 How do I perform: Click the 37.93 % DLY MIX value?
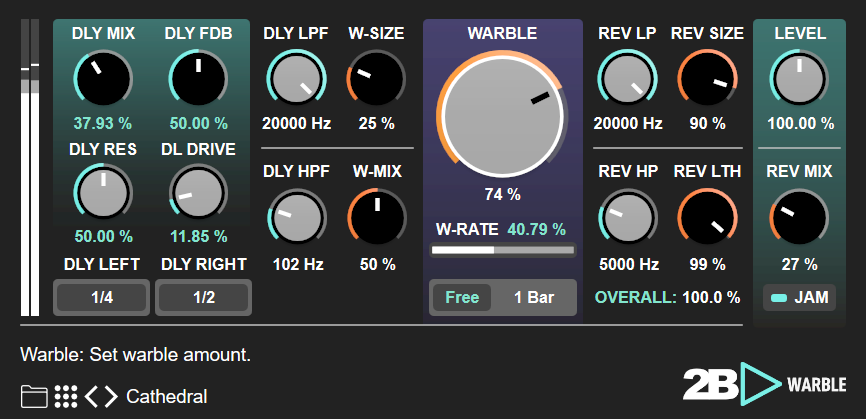[103, 123]
